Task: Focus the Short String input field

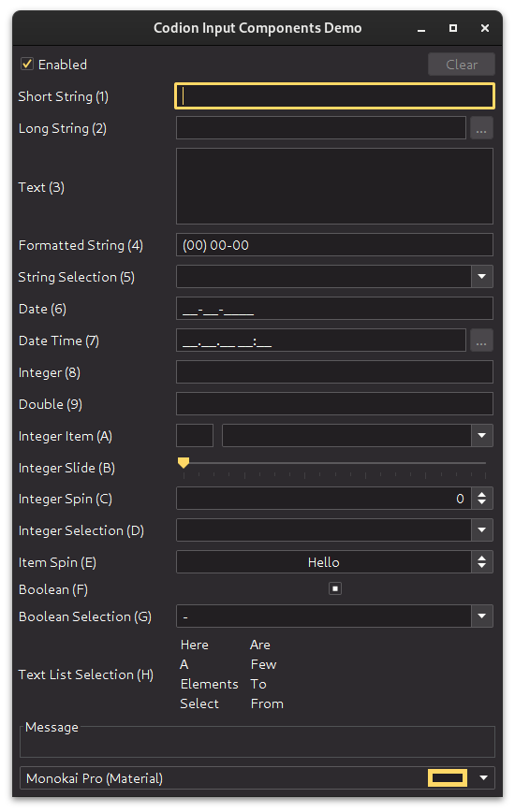Action: [x=334, y=96]
